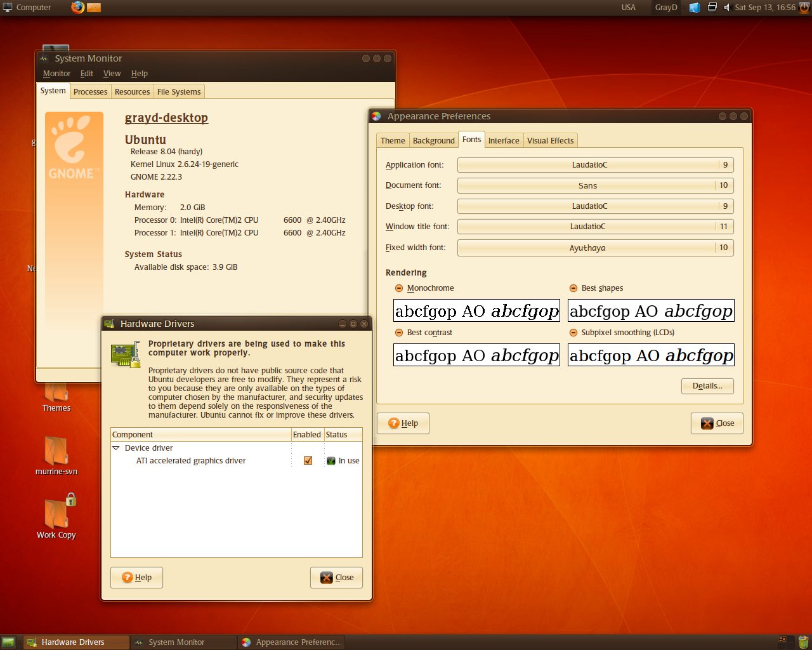Open the Edit menu in System Monitor
The height and width of the screenshot is (650, 812).
click(87, 74)
